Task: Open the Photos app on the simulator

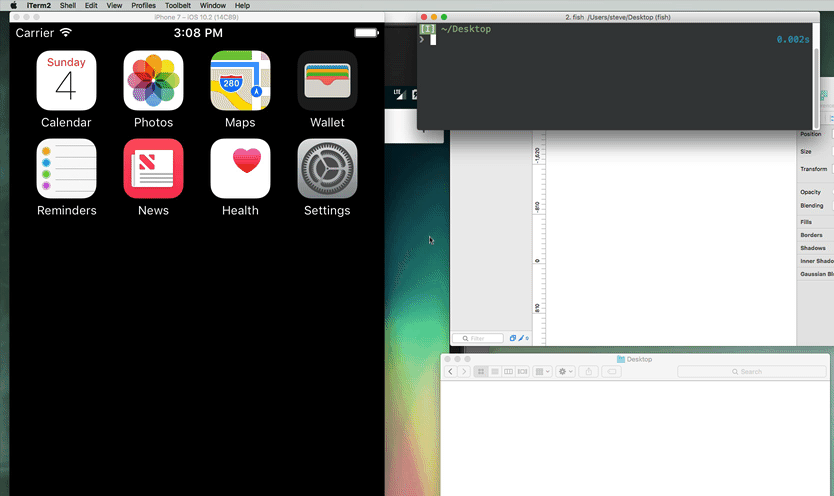Action: (x=153, y=81)
